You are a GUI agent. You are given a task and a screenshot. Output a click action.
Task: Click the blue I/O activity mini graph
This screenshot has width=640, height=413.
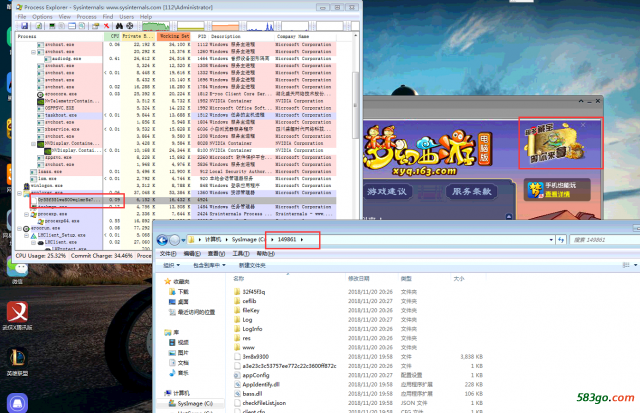pos(260,26)
